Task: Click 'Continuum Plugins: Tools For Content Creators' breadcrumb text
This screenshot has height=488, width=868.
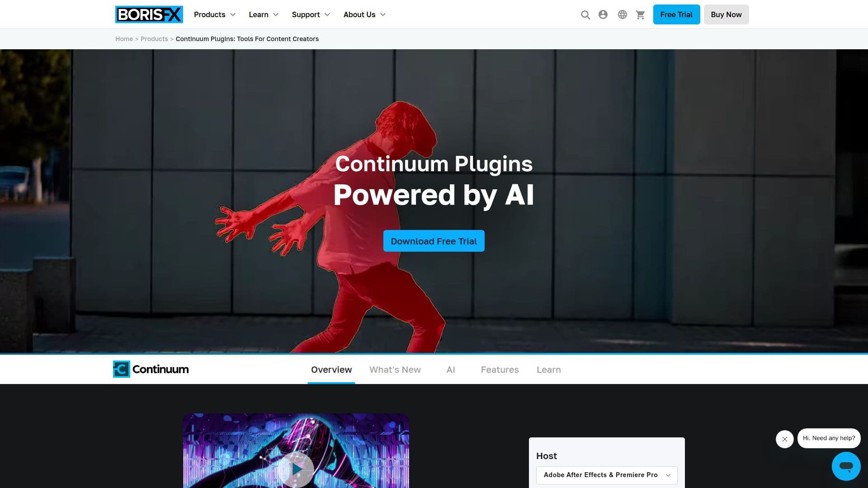Action: (247, 39)
